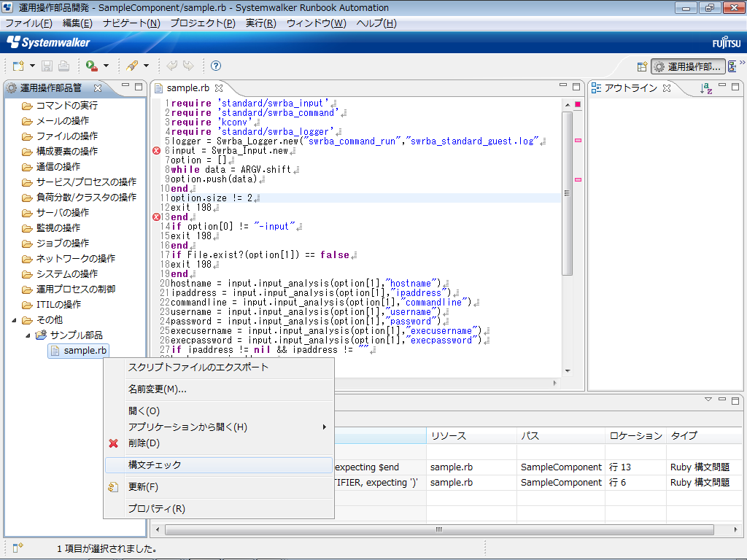Select the 運用操作部... perspective button
This screenshot has height=560, width=747.
688,66
